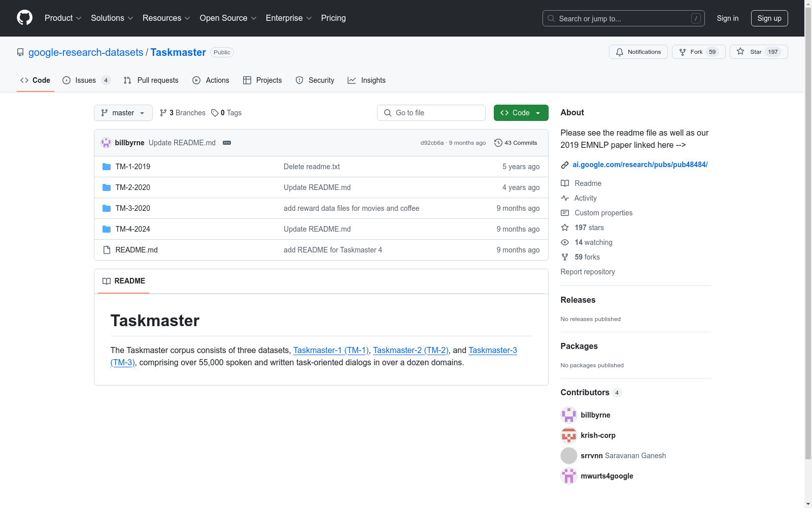Open the Projects tab

point(262,80)
